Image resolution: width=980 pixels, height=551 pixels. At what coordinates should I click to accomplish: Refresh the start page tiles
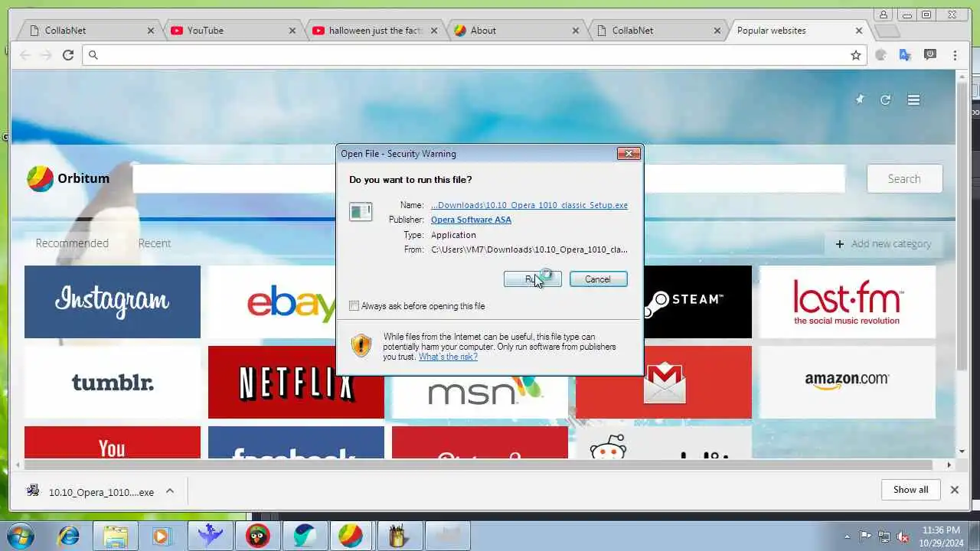point(886,99)
